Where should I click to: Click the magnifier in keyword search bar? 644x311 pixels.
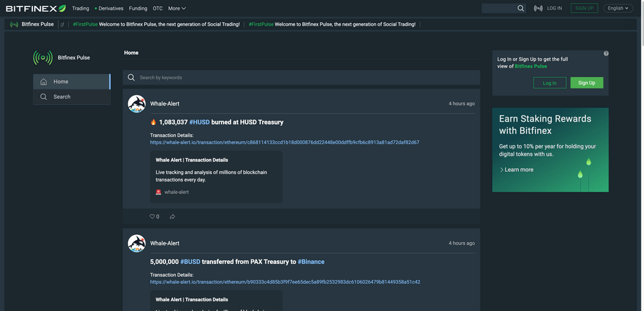(131, 78)
